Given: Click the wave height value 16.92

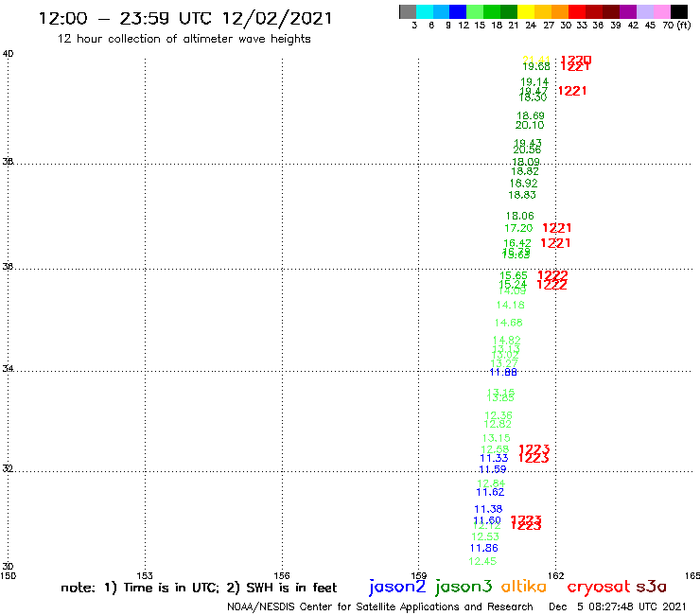Looking at the screenshot, I should [523, 184].
